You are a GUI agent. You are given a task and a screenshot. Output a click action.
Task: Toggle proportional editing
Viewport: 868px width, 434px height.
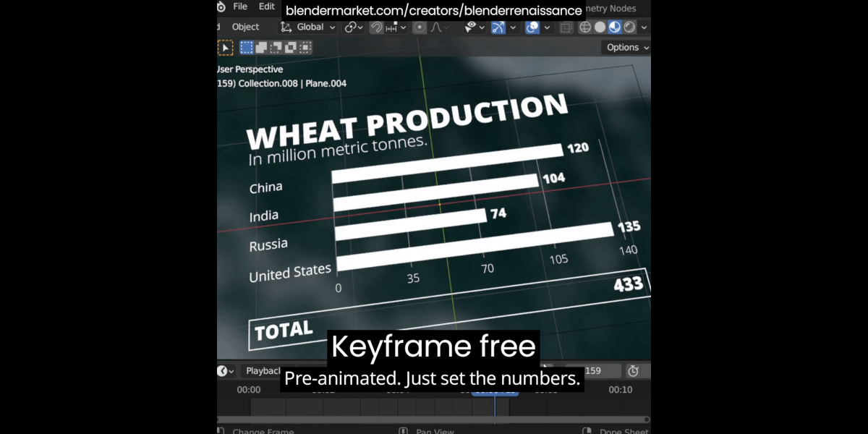tap(420, 27)
